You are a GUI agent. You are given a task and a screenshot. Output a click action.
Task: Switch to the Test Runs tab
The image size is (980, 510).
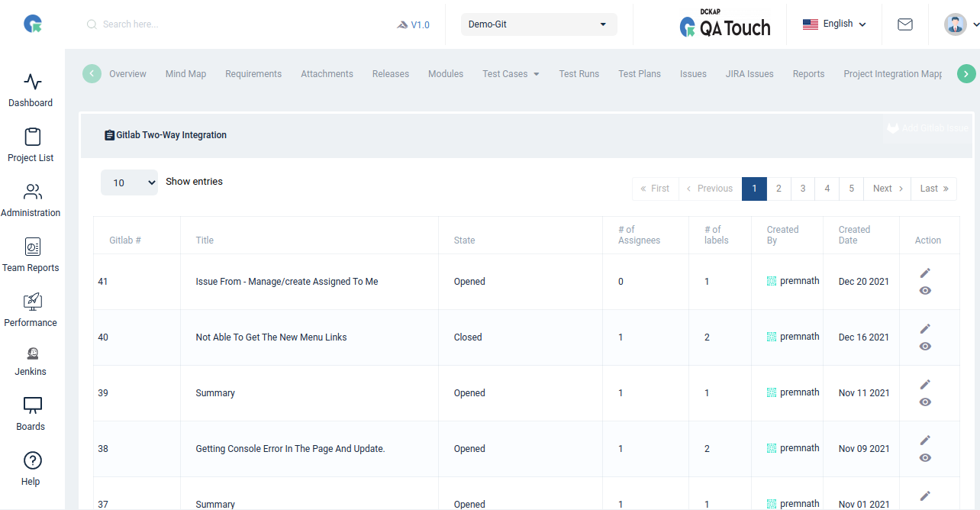579,73
